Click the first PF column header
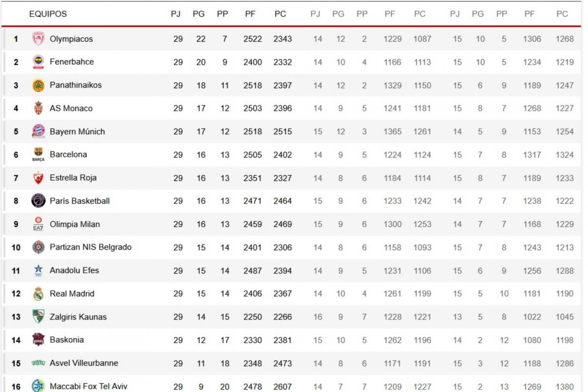The height and width of the screenshot is (392, 588). tap(250, 14)
